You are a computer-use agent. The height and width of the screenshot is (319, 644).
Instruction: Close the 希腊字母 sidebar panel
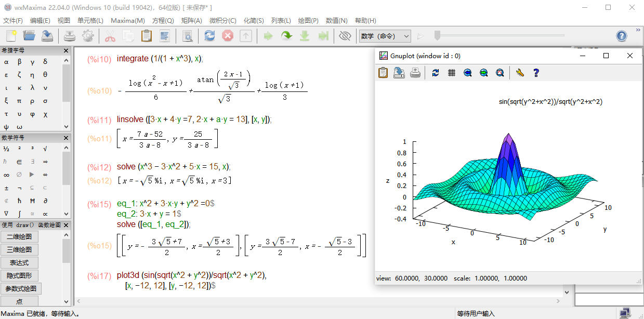coord(66,50)
